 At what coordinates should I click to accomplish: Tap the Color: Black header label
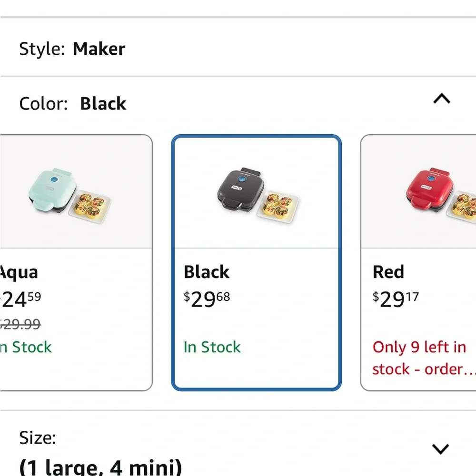click(73, 104)
